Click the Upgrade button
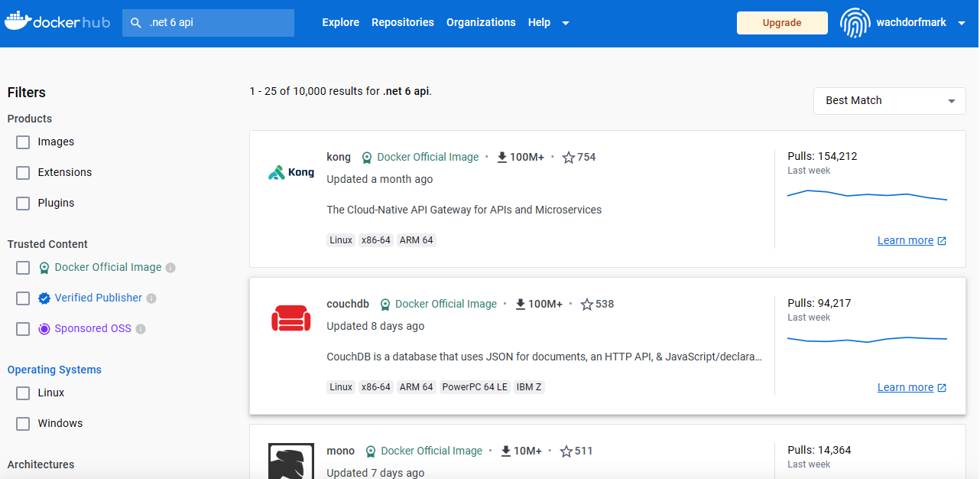 click(x=782, y=23)
